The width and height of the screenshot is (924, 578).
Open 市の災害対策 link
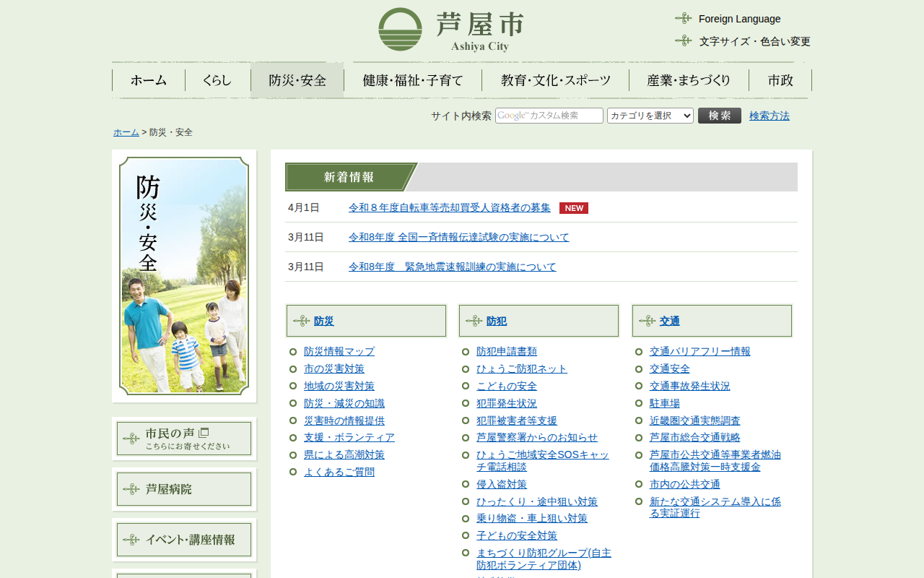point(334,368)
